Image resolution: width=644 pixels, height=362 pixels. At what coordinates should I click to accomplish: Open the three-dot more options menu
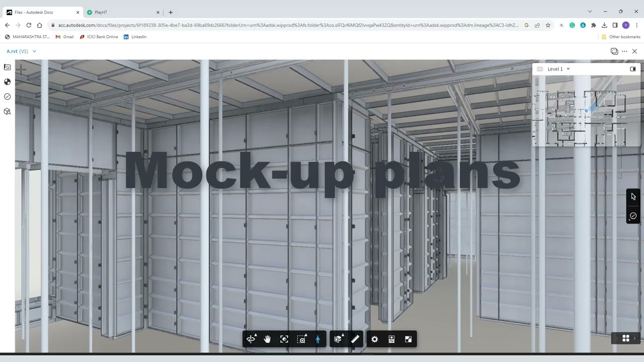[624, 51]
